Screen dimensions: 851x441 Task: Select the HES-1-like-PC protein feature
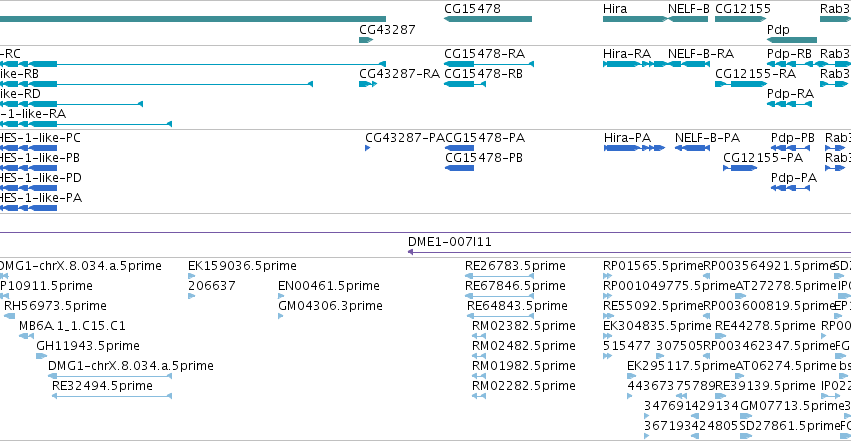[28, 148]
